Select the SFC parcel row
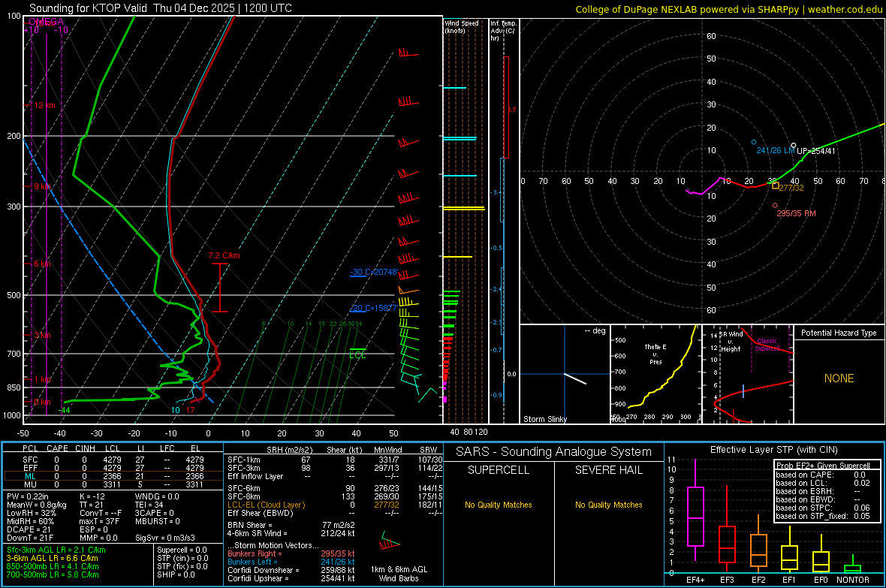The image size is (886, 588). tap(113, 460)
